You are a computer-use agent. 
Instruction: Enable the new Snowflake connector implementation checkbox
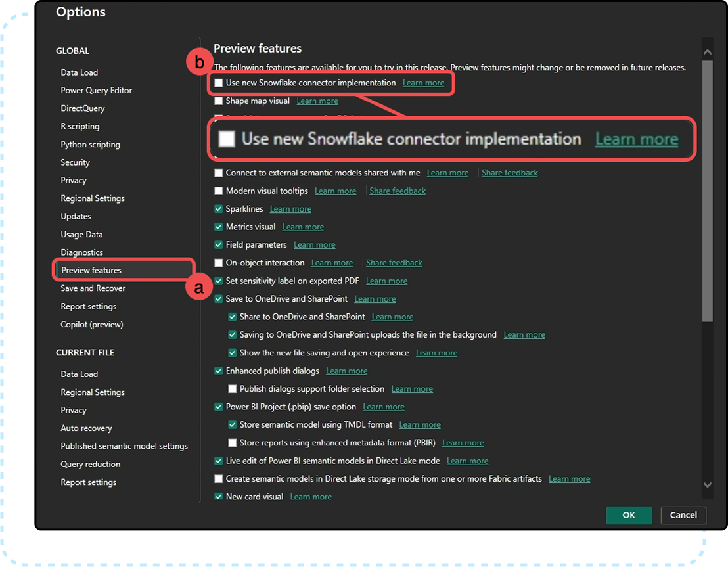point(218,83)
